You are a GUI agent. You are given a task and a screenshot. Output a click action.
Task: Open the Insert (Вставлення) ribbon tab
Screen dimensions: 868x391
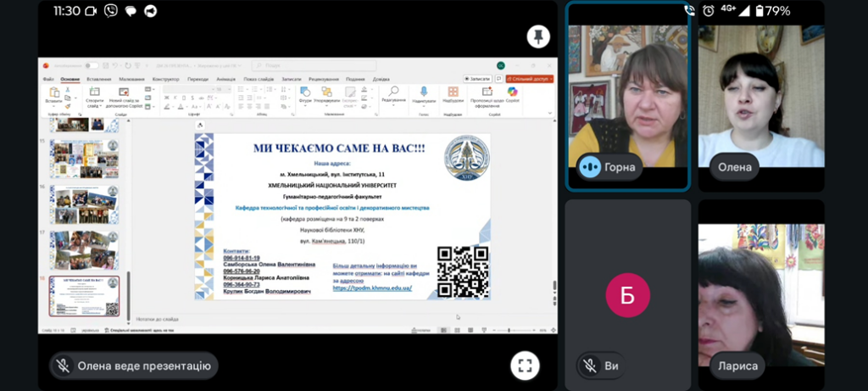tap(98, 79)
